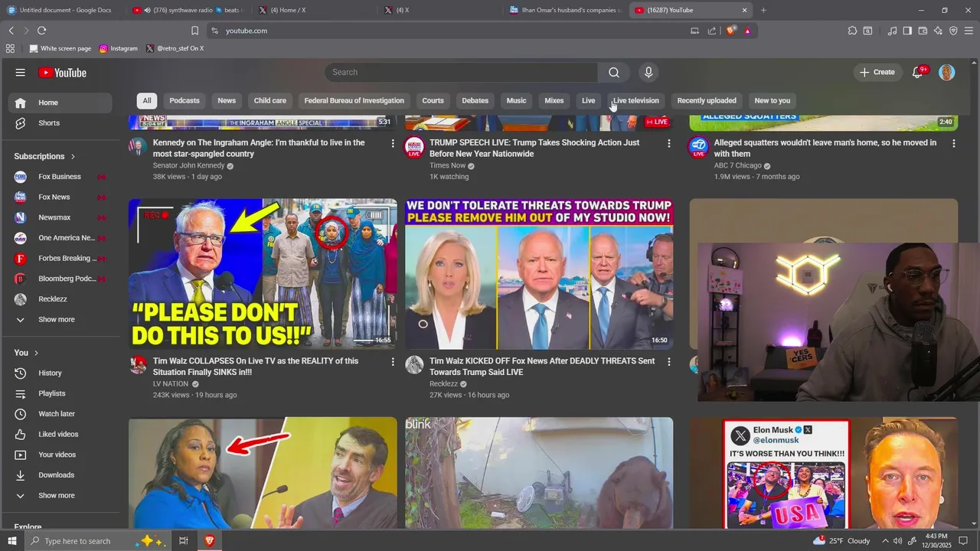
Task: Click the YouTube logo
Action: (x=62, y=73)
